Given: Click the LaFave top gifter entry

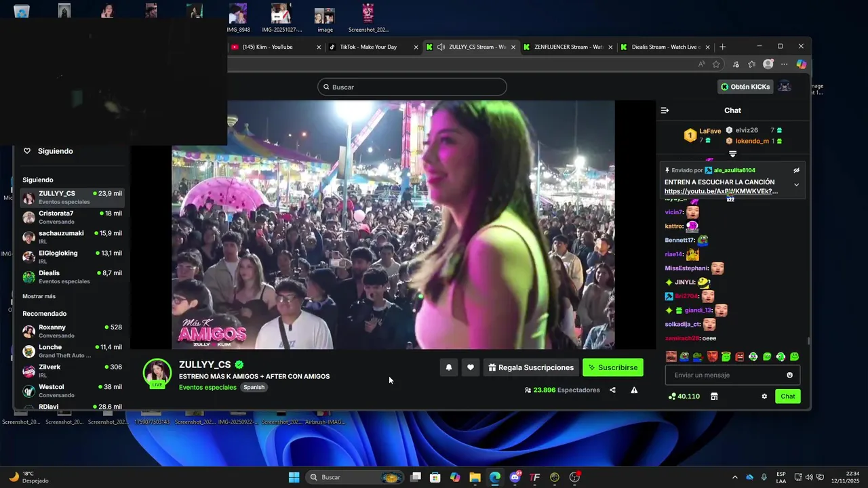Looking at the screenshot, I should pyautogui.click(x=702, y=135).
